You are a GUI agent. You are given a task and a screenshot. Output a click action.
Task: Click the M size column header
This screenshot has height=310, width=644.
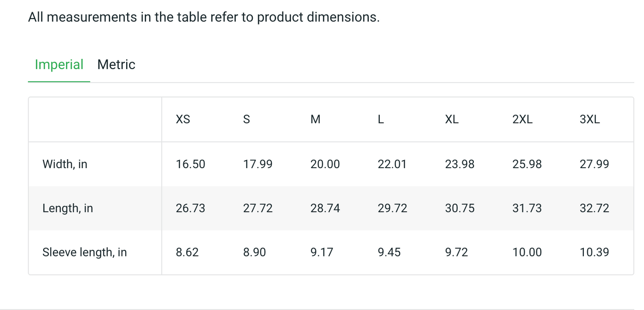pos(315,120)
